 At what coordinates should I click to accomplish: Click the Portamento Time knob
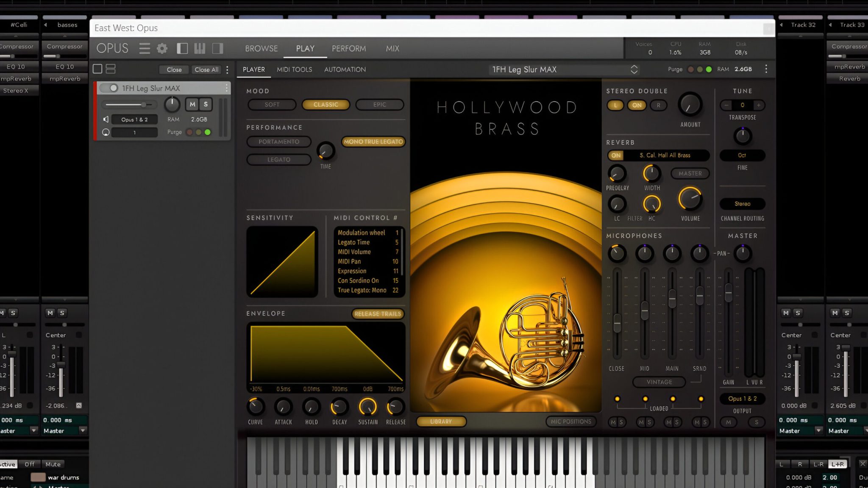click(325, 151)
